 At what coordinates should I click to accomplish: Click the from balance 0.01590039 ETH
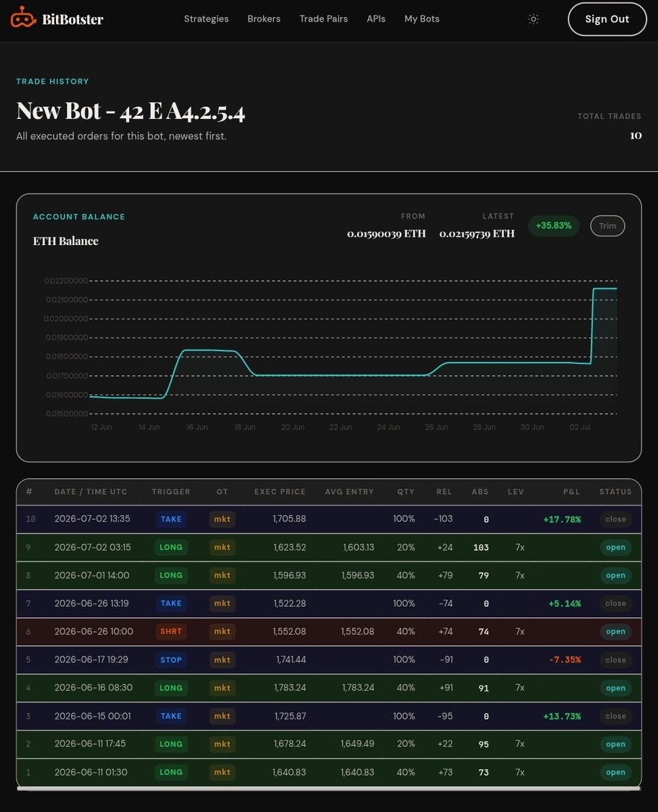pos(386,233)
